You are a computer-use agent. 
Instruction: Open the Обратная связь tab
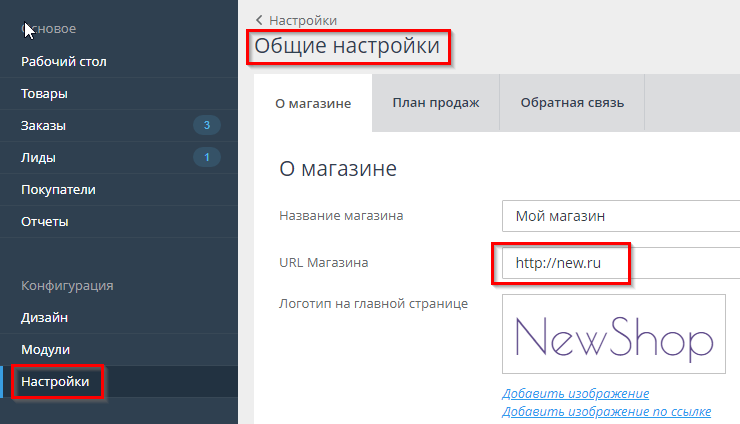click(x=572, y=103)
